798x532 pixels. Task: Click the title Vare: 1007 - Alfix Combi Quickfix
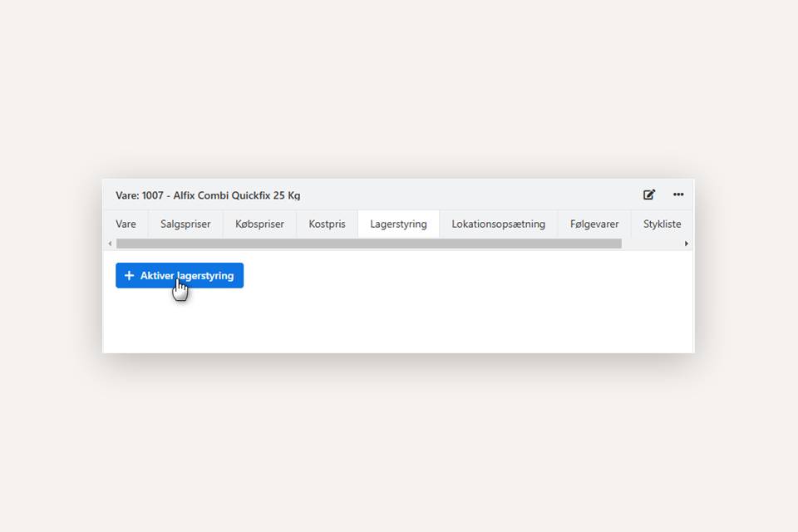pos(208,195)
